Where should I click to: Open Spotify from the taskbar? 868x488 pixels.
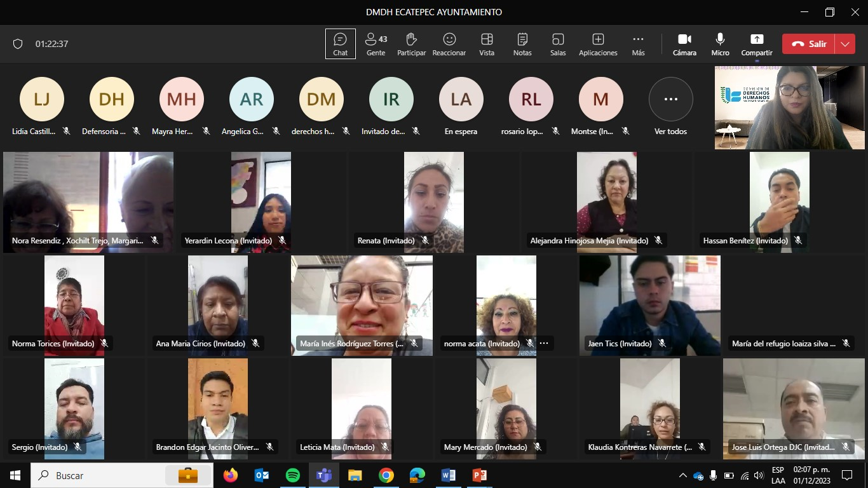click(x=292, y=475)
